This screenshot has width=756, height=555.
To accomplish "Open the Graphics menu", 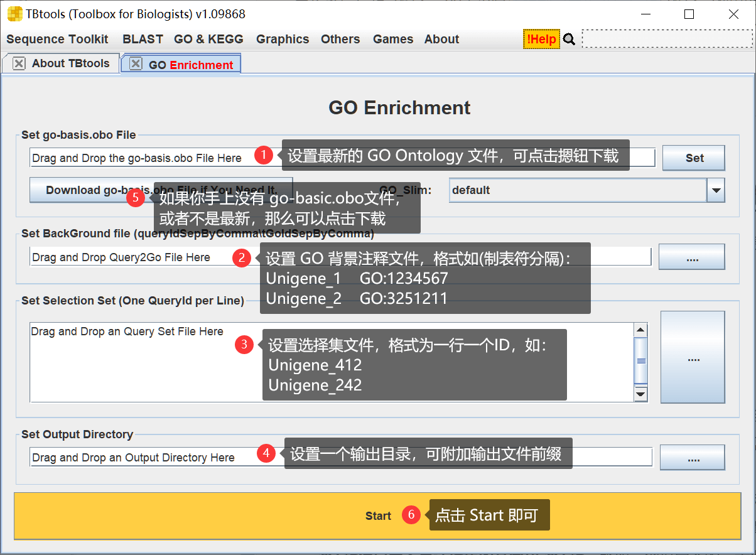I will coord(283,39).
